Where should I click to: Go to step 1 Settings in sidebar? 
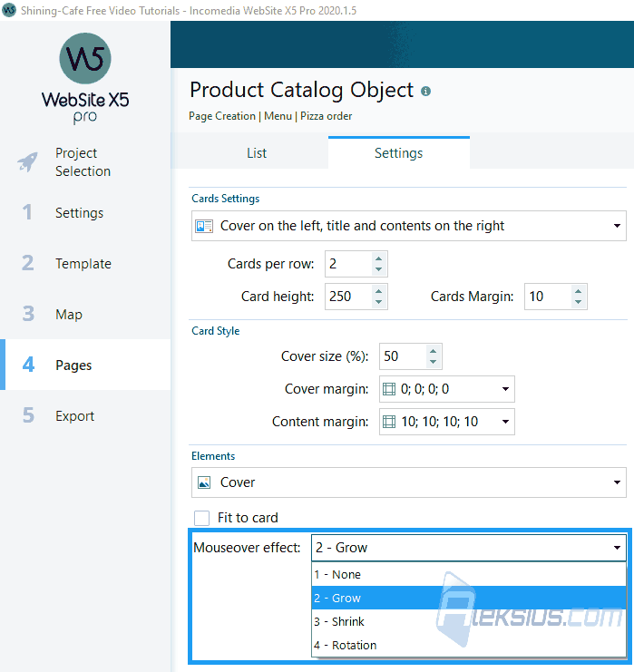pyautogui.click(x=85, y=213)
